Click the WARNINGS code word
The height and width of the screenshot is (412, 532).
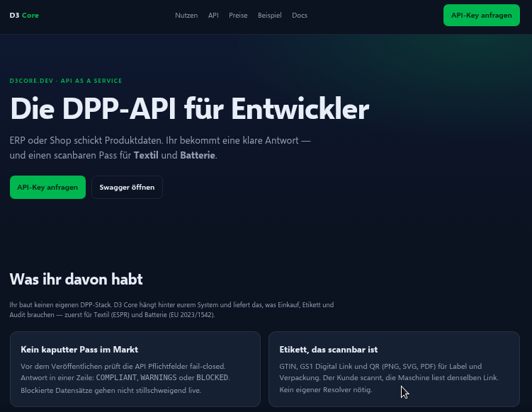coord(159,377)
